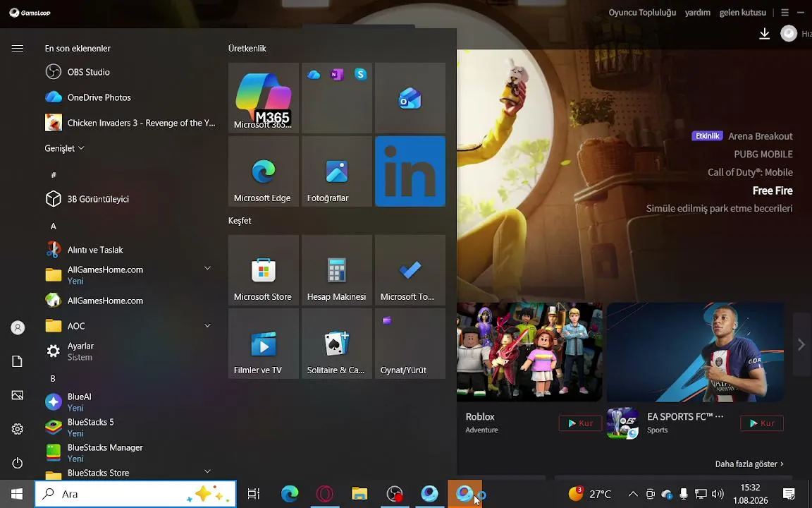812x508 pixels.
Task: Select Free Fire in banner list
Action: (772, 190)
